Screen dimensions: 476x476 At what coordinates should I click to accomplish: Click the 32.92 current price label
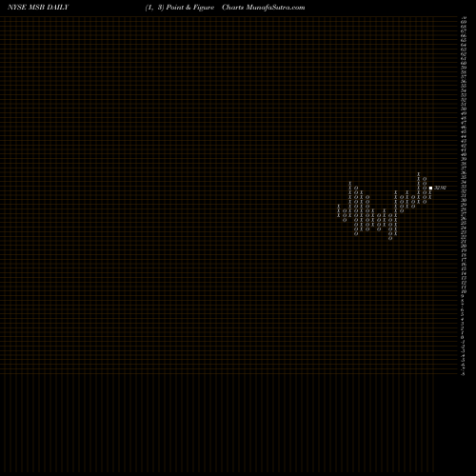point(440,188)
